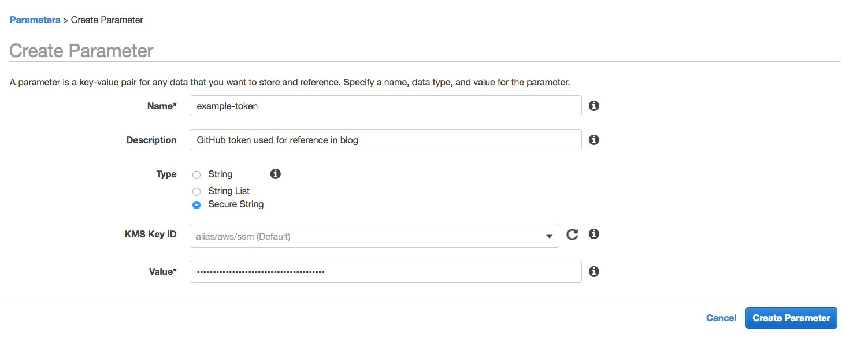Open the KMS Key ID dropdown caret

pos(549,236)
